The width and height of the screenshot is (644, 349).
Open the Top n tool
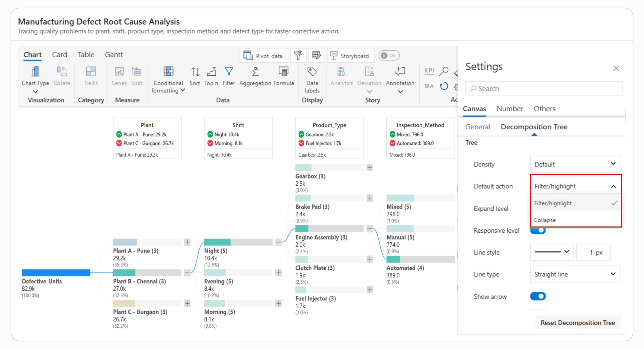coord(211,72)
